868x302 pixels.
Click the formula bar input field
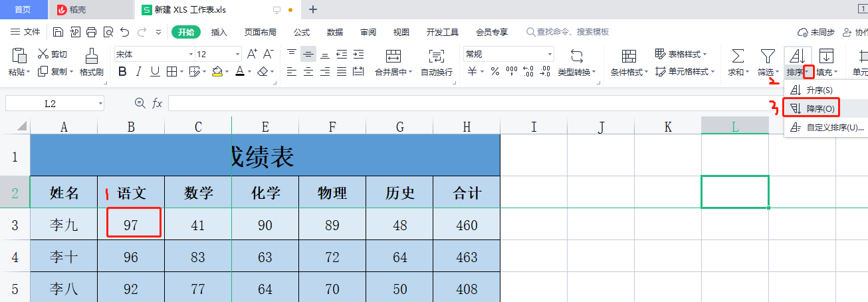[x=465, y=103]
